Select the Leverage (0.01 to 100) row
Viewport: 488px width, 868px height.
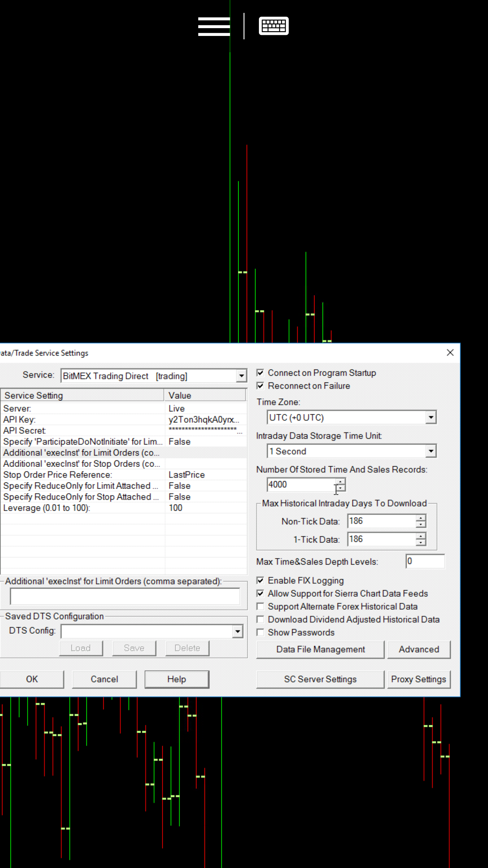click(124, 508)
